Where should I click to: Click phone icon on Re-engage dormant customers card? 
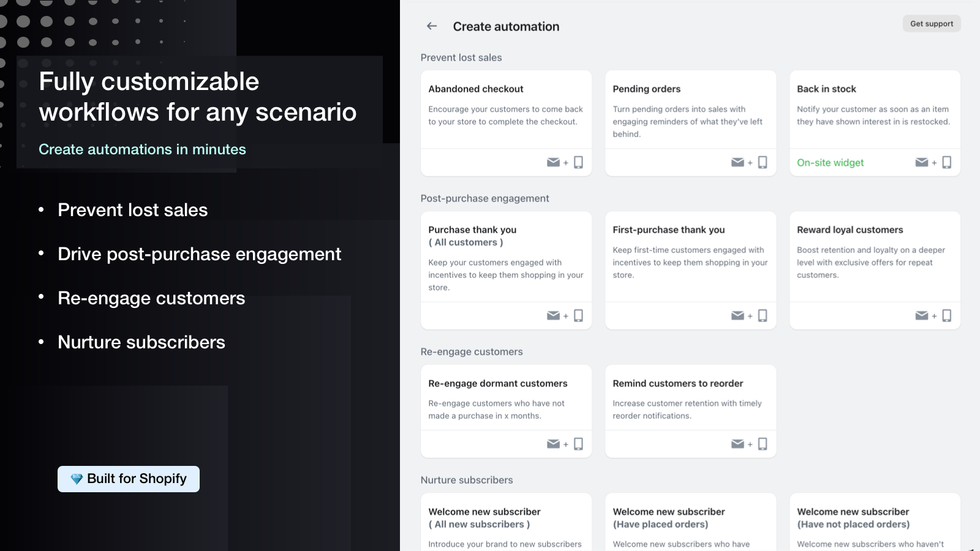578,444
